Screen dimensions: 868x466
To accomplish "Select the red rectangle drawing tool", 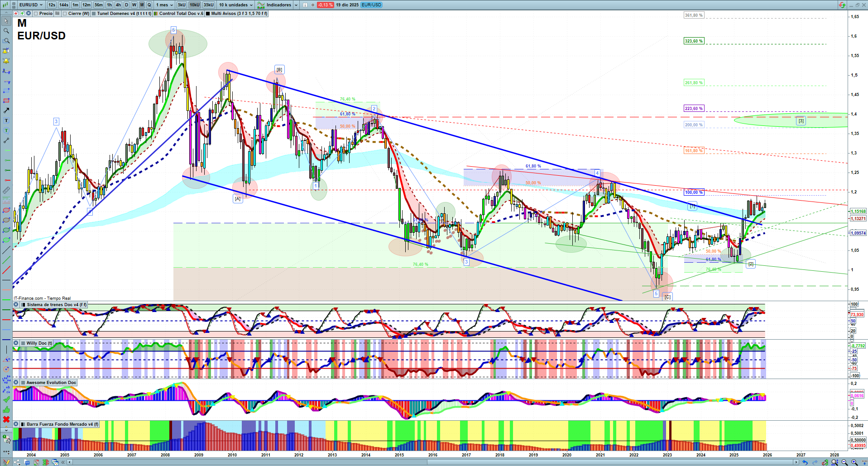I will coord(6,101).
